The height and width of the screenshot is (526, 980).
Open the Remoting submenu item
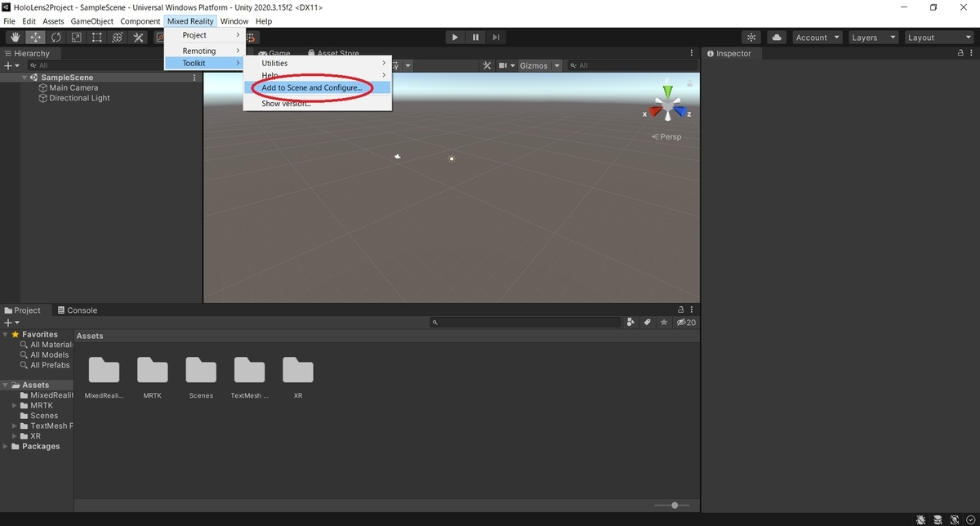204,51
